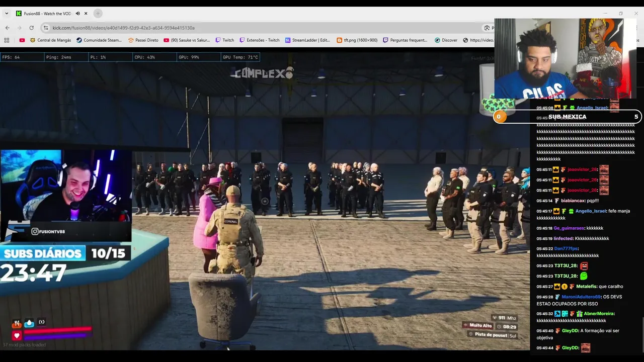Close the Fusion88 browser tab
Image resolution: width=644 pixels, height=362 pixels.
click(x=86, y=14)
